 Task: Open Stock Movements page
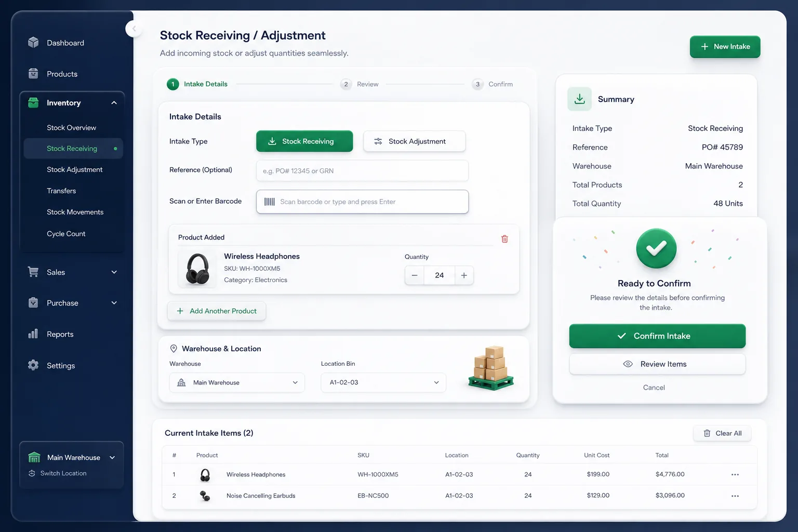pyautogui.click(x=75, y=212)
